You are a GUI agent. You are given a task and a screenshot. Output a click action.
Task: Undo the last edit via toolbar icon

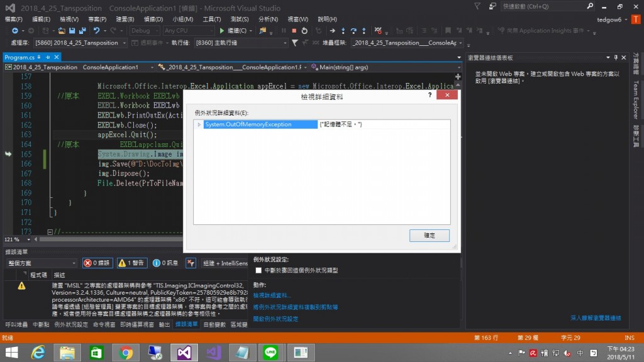point(96,31)
